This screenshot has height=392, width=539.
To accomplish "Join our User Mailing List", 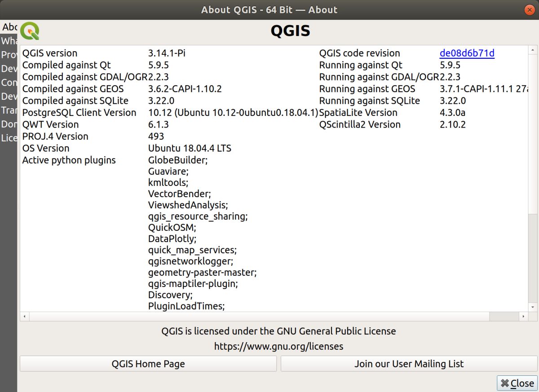I will click(409, 364).
